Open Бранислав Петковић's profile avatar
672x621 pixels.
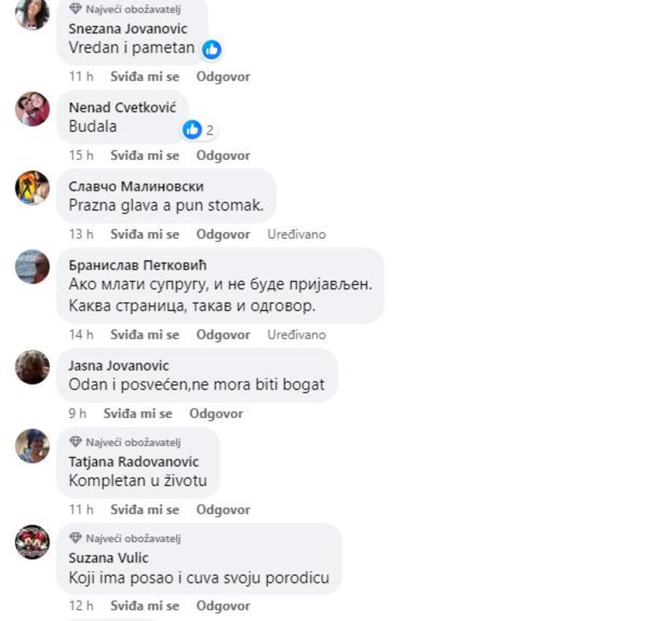point(32,267)
